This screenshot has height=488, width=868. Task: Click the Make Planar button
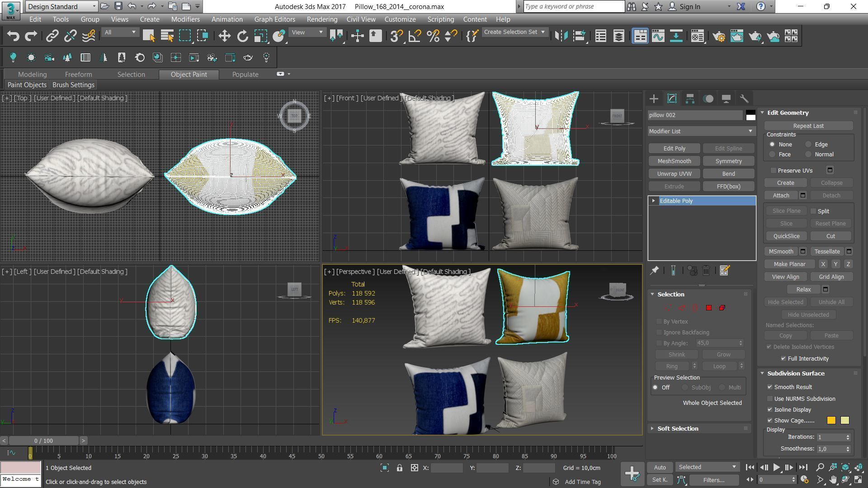pyautogui.click(x=789, y=264)
